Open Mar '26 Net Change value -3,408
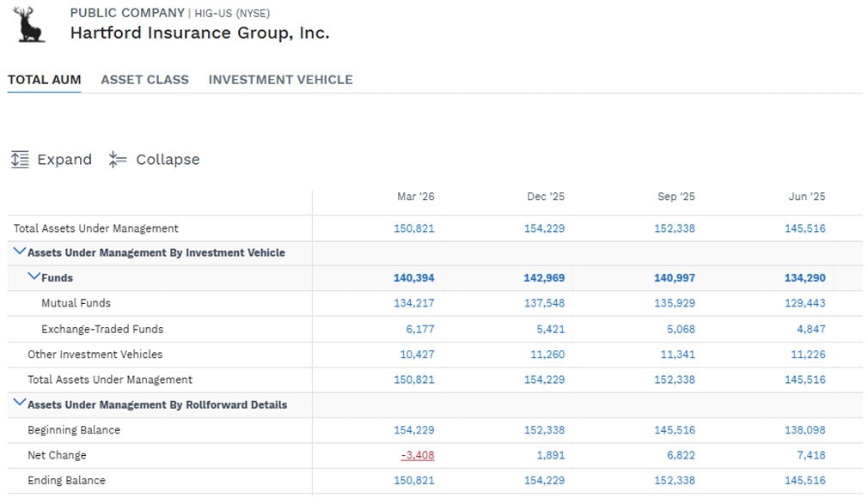Screen dimensions: 868x498 [418, 455]
